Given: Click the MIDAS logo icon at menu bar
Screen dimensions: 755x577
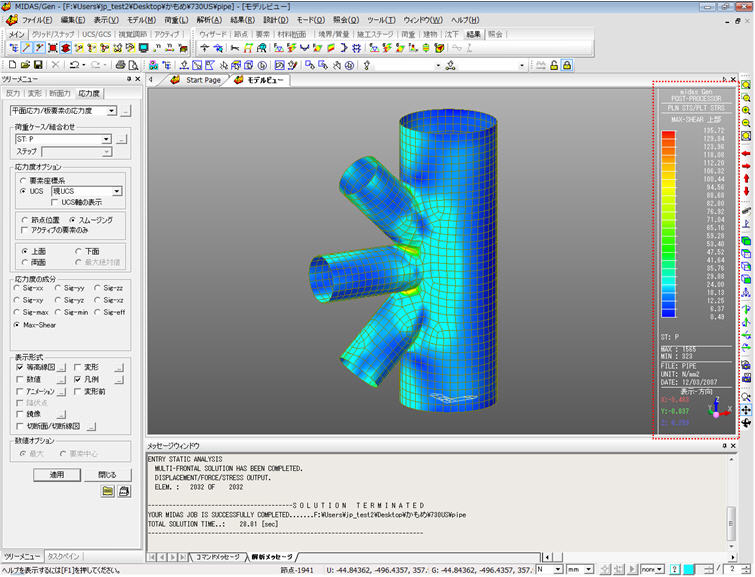Looking at the screenshot, I should [12, 20].
